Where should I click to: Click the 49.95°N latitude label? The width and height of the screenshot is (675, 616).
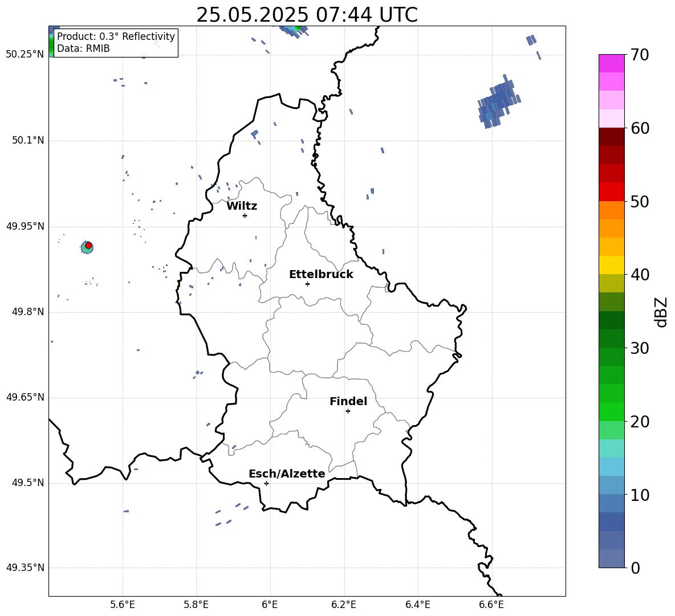click(x=25, y=226)
